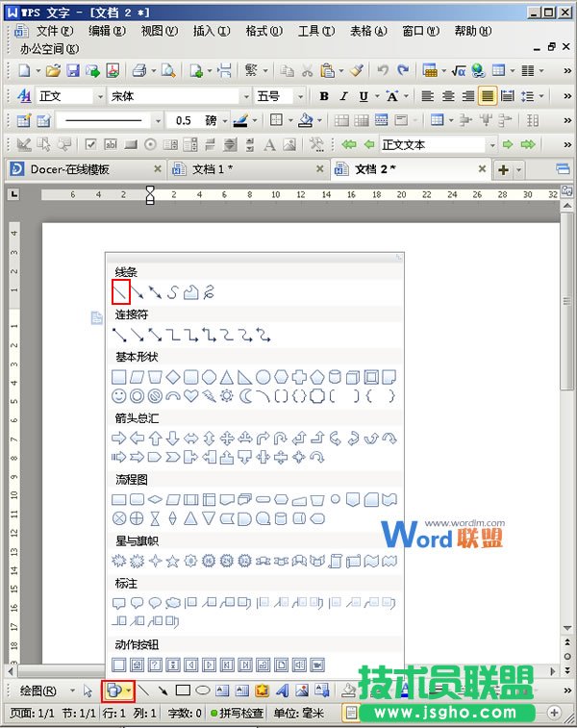Pick the smiley face shape in 基本形状
Image resolution: width=577 pixels, height=728 pixels.
click(x=119, y=395)
